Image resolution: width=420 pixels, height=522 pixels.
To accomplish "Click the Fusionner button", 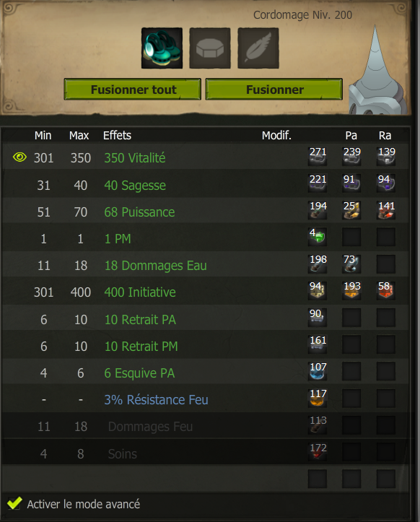I will [x=274, y=90].
